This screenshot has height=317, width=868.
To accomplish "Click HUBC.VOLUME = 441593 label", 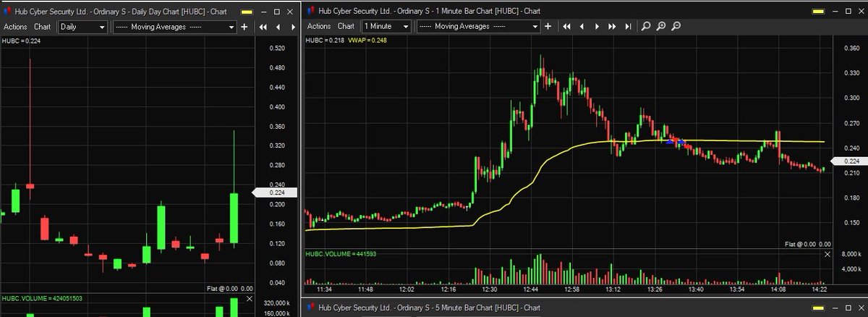I will click(341, 254).
